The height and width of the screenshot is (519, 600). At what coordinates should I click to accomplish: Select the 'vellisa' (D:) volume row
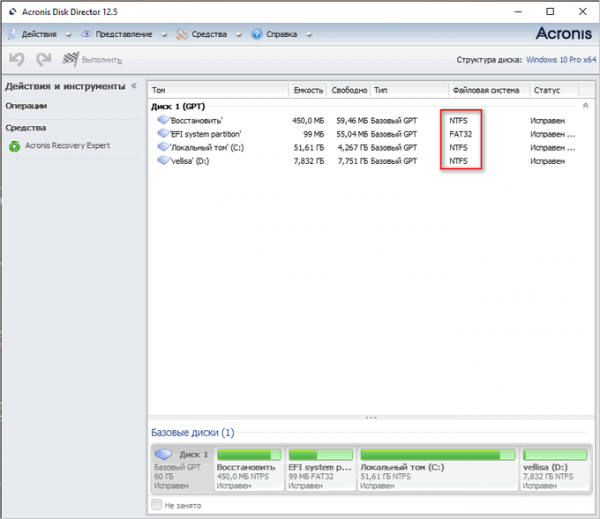pos(371,161)
